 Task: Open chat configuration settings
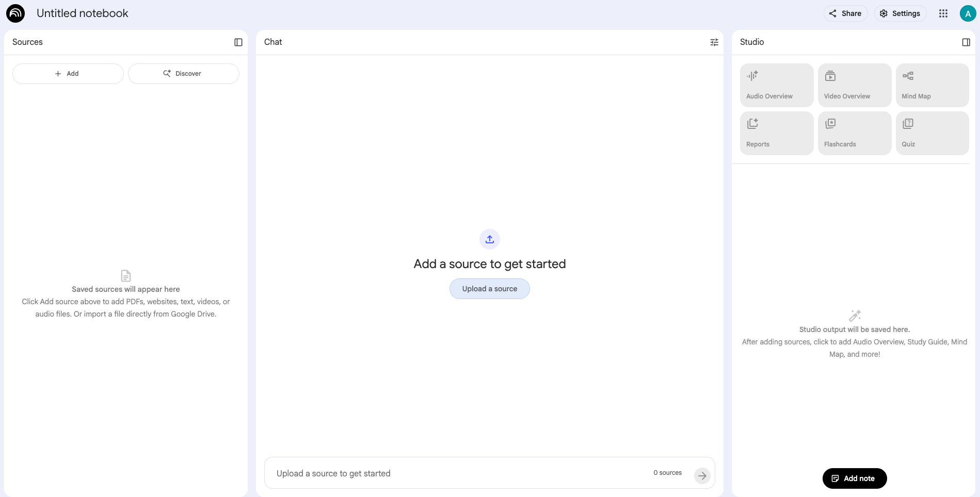coord(714,42)
